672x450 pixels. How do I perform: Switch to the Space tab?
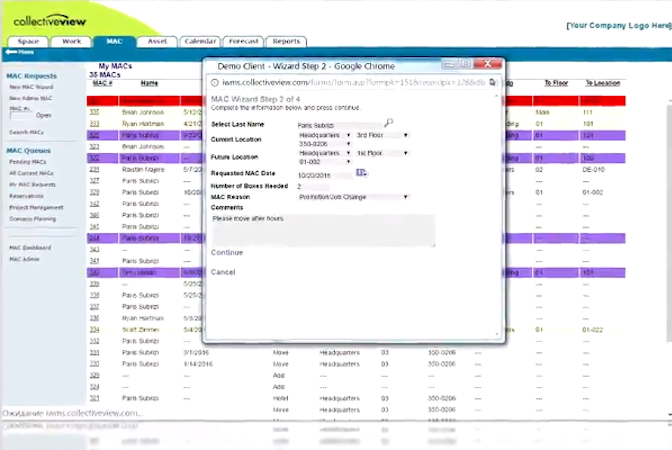pyautogui.click(x=28, y=42)
